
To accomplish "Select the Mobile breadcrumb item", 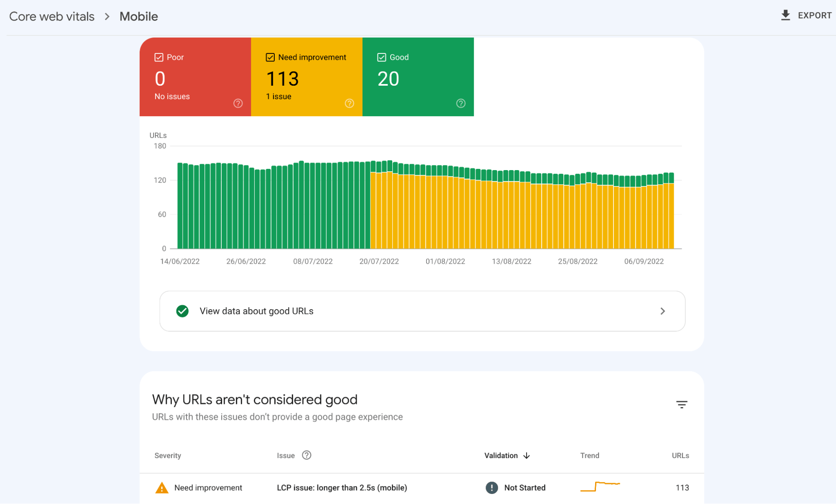I will [x=138, y=16].
